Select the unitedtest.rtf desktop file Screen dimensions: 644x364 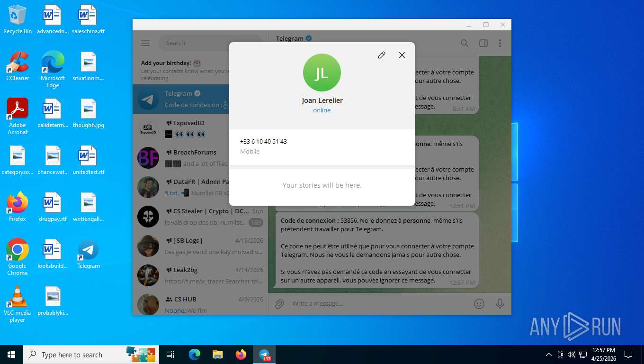pyautogui.click(x=89, y=160)
